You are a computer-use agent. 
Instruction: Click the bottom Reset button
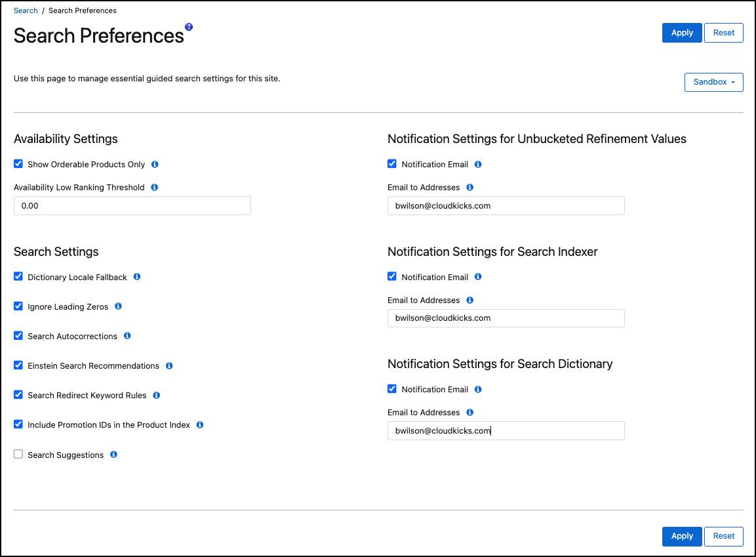coord(724,536)
